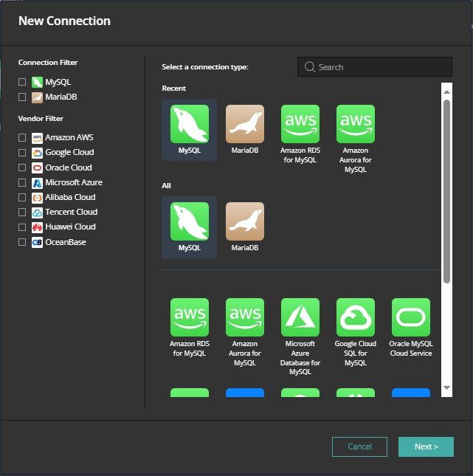This screenshot has width=473, height=476.
Task: Pick Amazon RDS for MySQL in the cloud services grid
Action: click(x=190, y=317)
